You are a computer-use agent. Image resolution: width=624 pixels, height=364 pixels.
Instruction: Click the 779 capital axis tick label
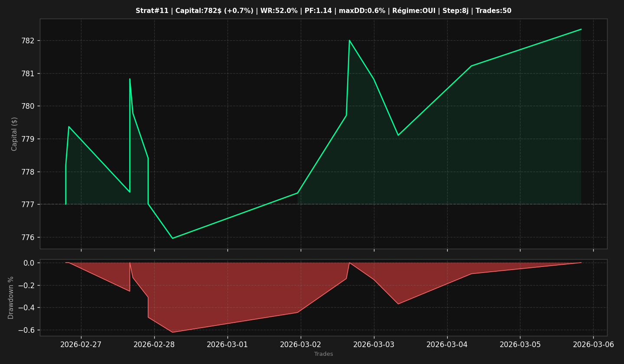(x=28, y=139)
